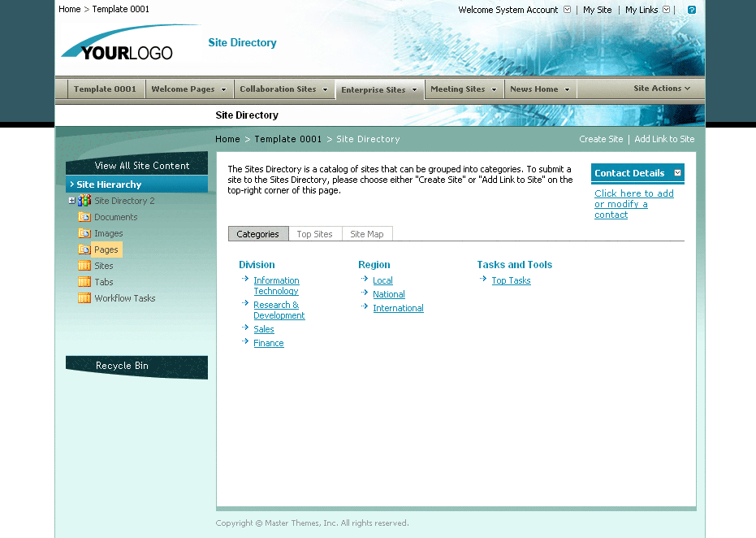The image size is (756, 538).
Task: Open the Collaboration Sites dropdown chevron
Action: click(x=326, y=89)
